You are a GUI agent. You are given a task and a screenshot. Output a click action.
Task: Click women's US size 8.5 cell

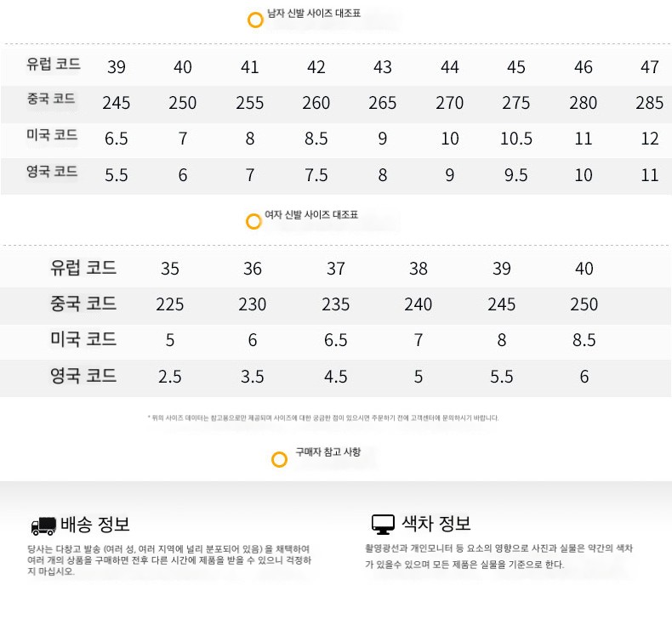point(584,341)
